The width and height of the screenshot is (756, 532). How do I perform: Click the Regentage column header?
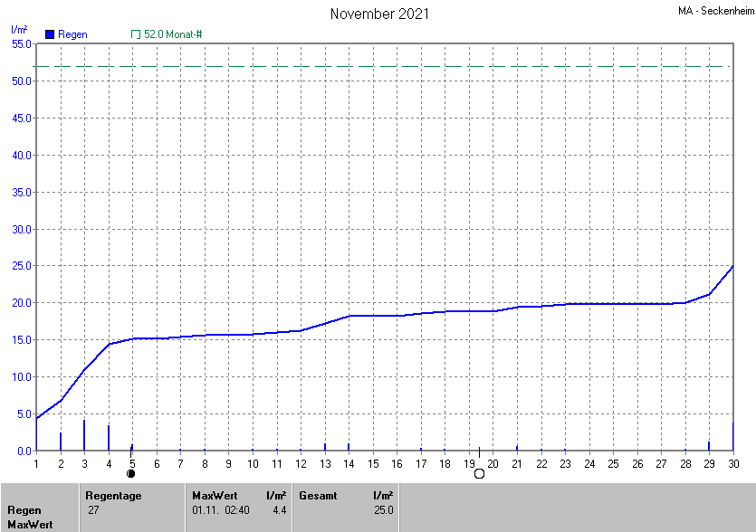(x=113, y=496)
